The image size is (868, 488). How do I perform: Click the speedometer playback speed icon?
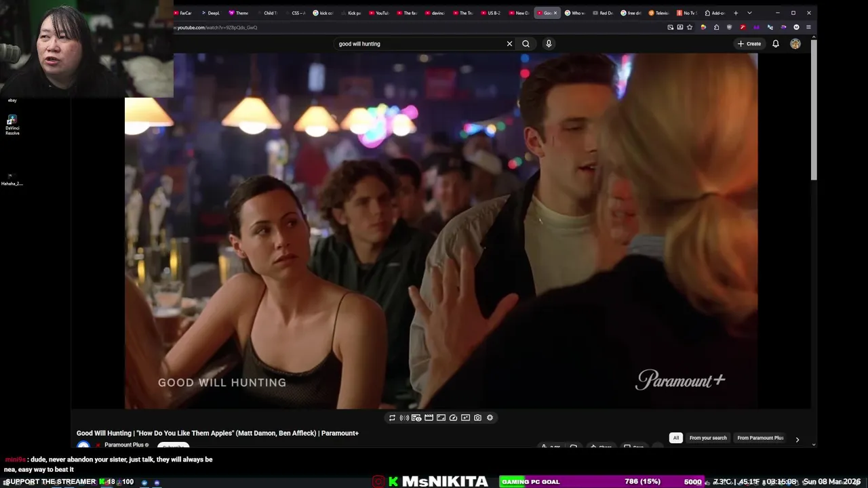453,418
